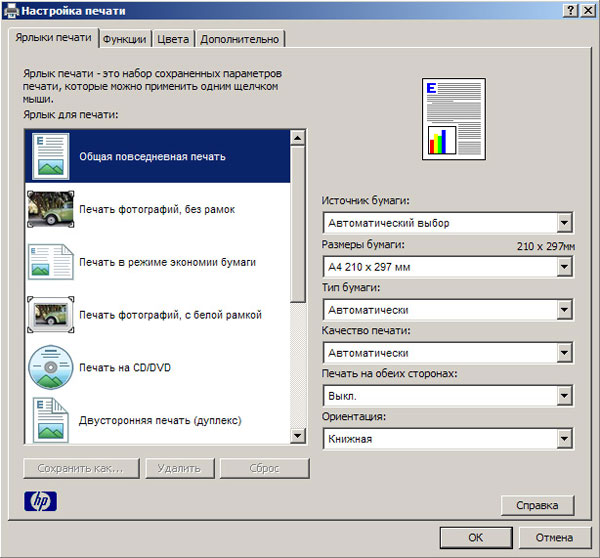Click the borderless photo printing car thumbnail icon
The width and height of the screenshot is (600, 558).
51,209
